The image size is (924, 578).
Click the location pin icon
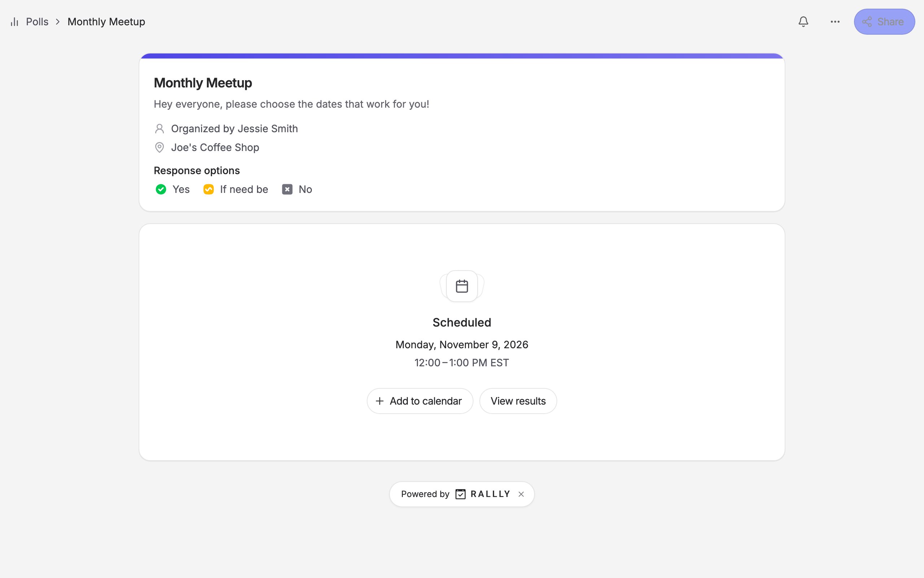tap(160, 147)
